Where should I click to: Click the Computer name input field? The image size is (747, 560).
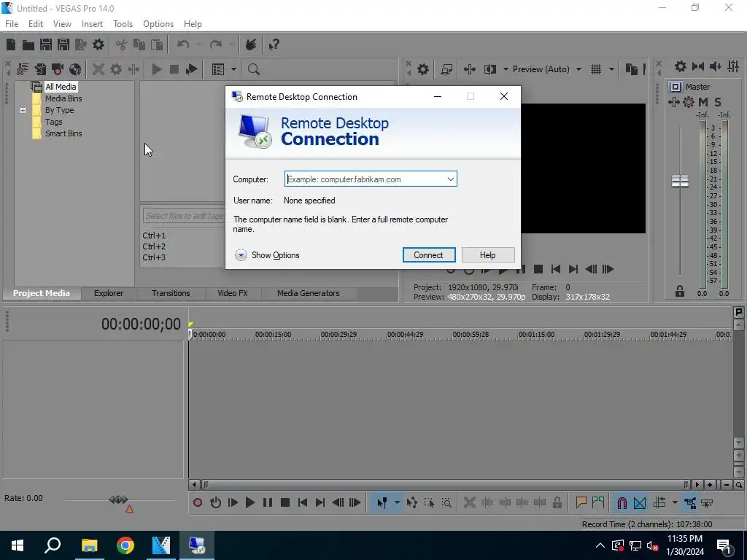[x=371, y=179]
